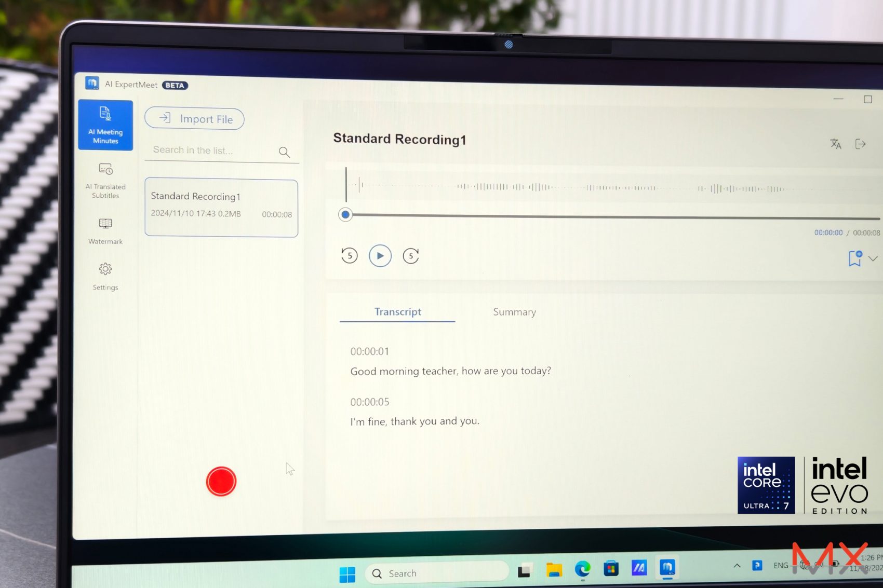The width and height of the screenshot is (883, 588).
Task: Click the export recording icon
Action: click(860, 144)
